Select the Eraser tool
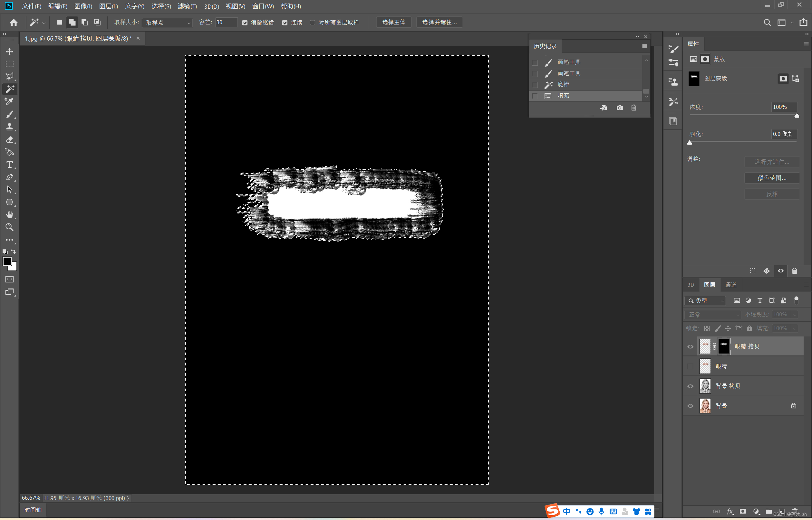 pos(9,139)
